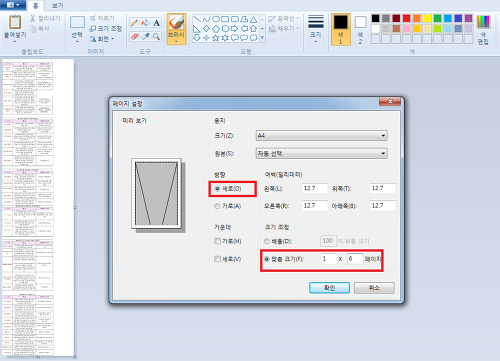Open the Edit colors (색 편집) icon
500x361 pixels.
483,22
